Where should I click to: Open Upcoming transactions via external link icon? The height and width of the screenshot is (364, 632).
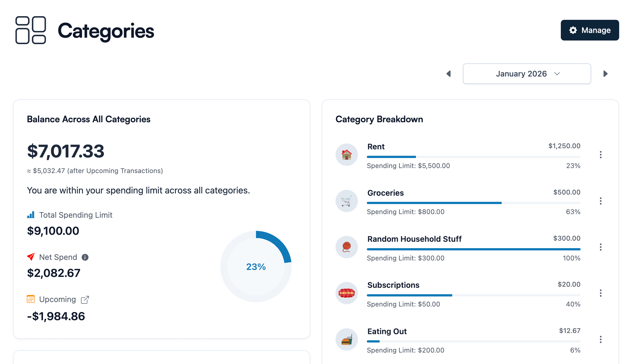[85, 299]
